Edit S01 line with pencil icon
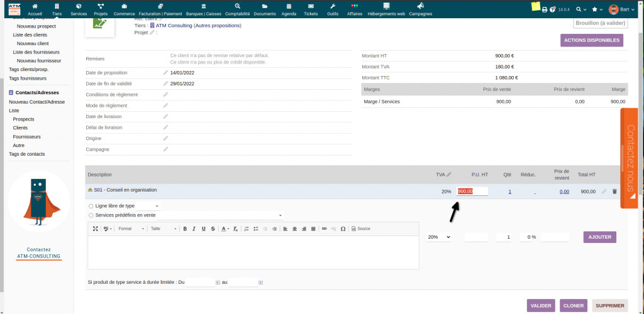Viewport: 644px width, 314px height. click(x=604, y=192)
